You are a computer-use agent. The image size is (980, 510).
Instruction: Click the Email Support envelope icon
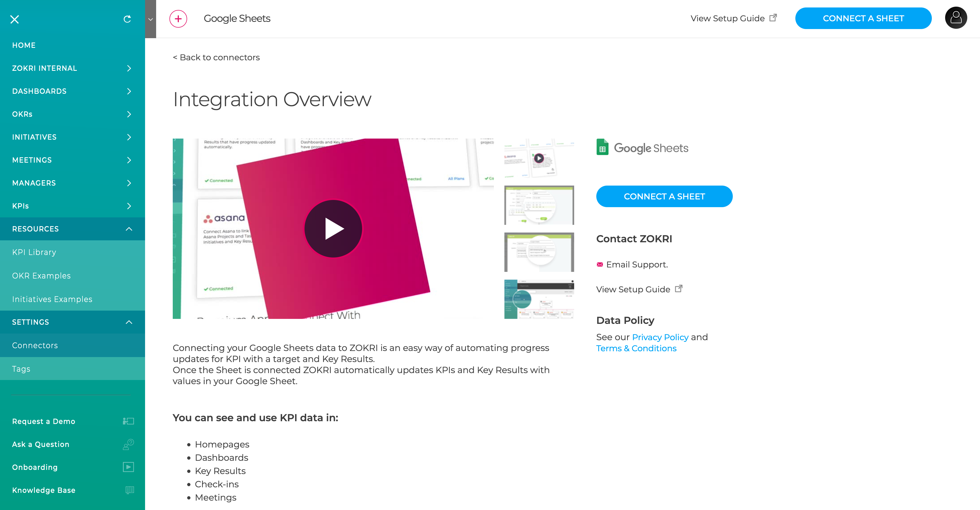tap(600, 264)
